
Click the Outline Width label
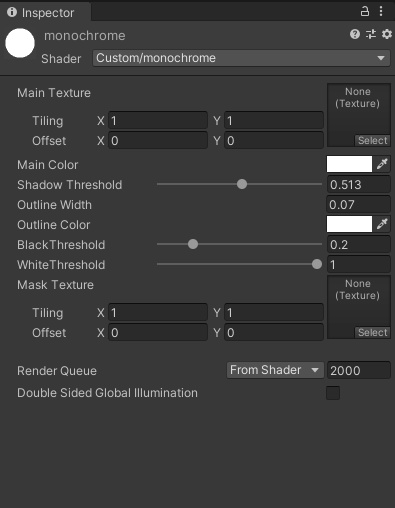[x=54, y=205]
